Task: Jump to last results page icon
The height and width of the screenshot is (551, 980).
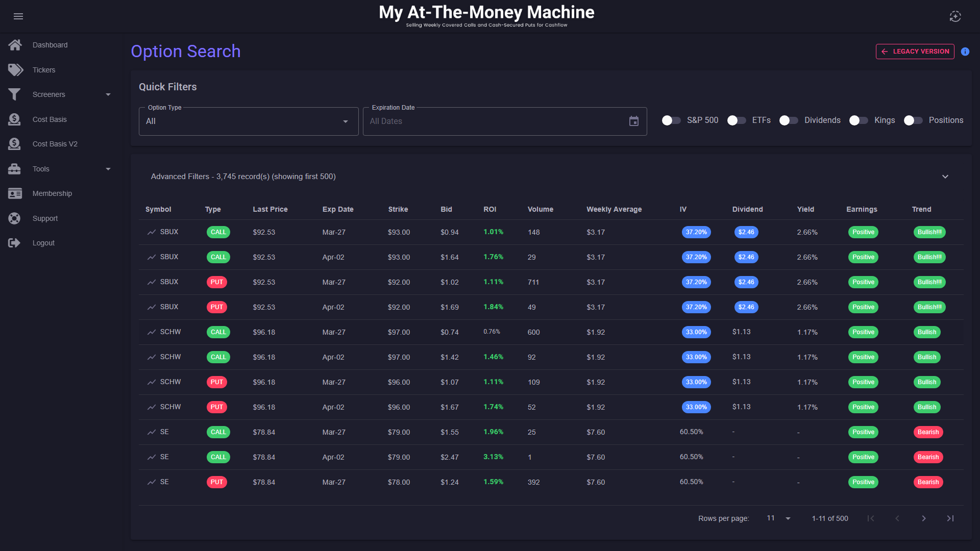Action: click(950, 518)
